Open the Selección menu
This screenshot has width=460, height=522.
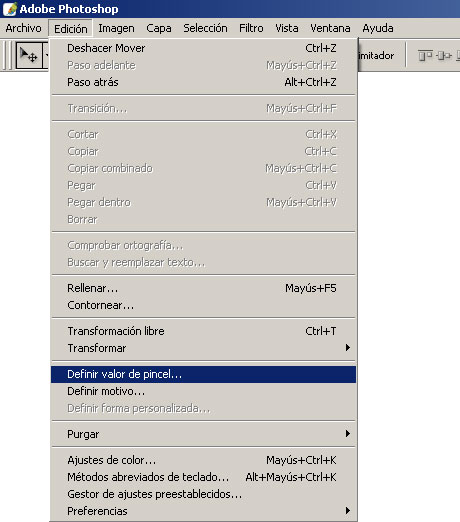(205, 28)
